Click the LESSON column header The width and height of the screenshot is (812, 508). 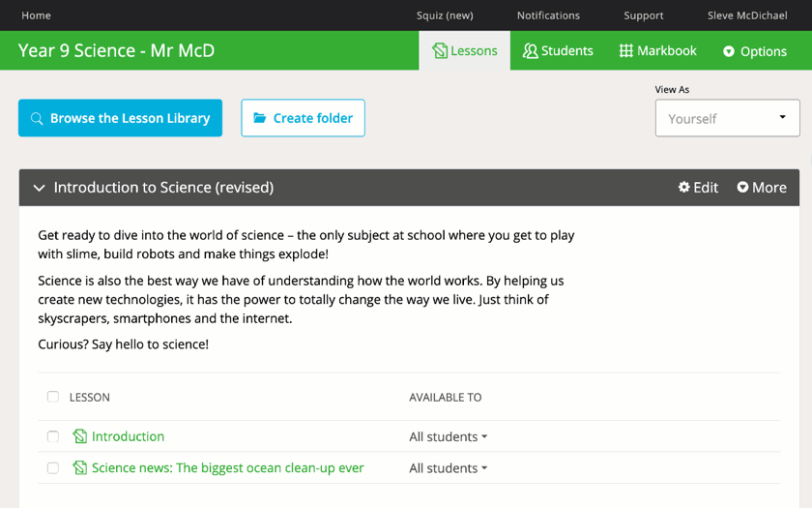[x=90, y=398]
